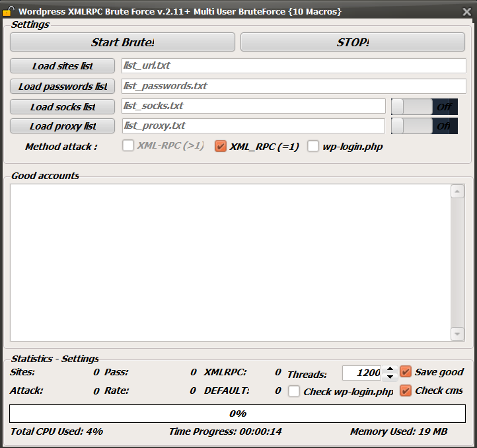Viewport: 477px width, 448px height.
Task: Enable the wp-login.php method checkbox
Action: coord(313,147)
